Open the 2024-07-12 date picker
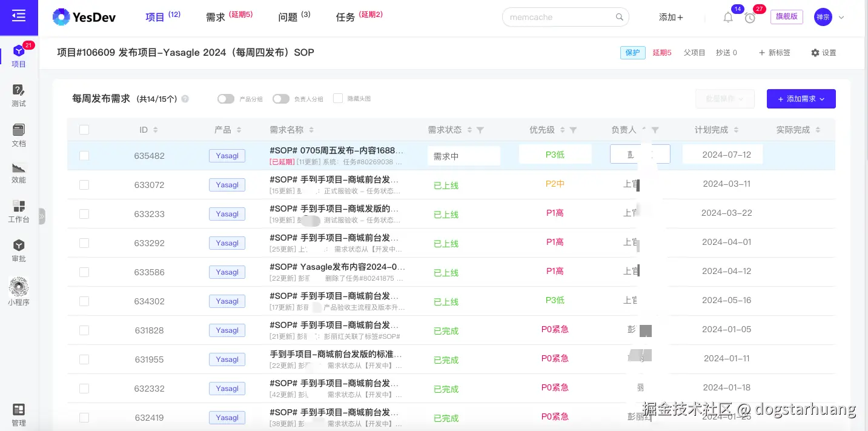Screen dimensions: 868x431 point(723,154)
